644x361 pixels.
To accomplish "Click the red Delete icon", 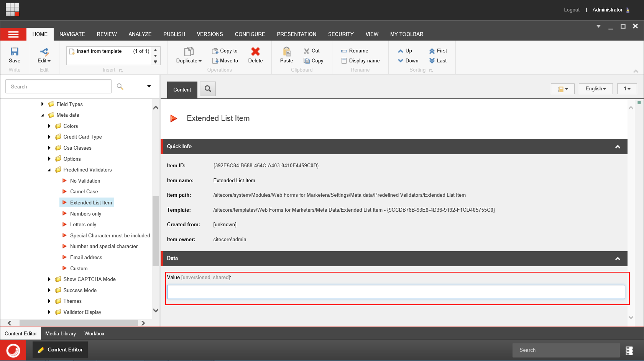I will pos(255,52).
